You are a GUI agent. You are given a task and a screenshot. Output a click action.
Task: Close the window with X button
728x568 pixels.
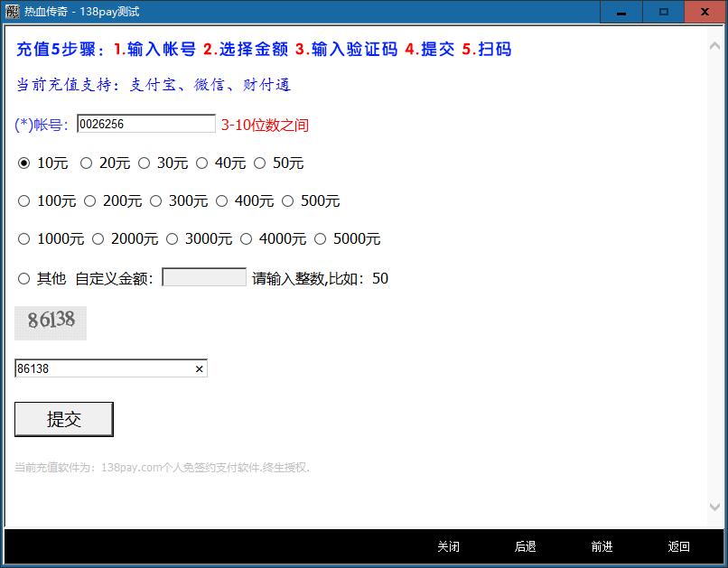click(705, 12)
